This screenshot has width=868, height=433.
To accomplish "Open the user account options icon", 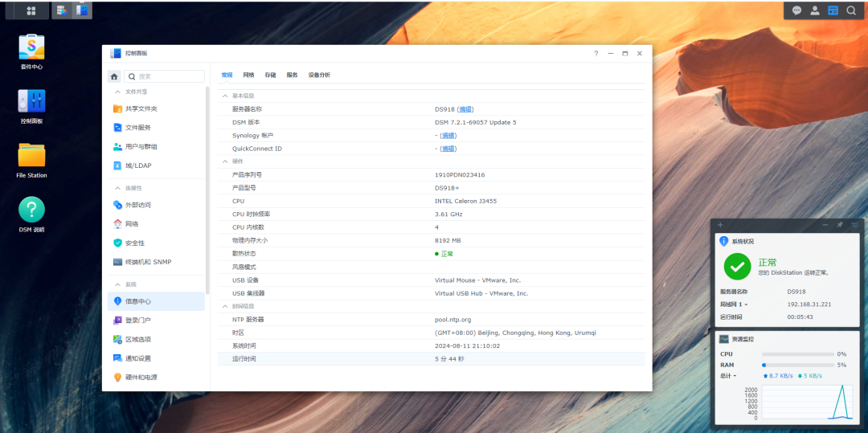I will [815, 10].
